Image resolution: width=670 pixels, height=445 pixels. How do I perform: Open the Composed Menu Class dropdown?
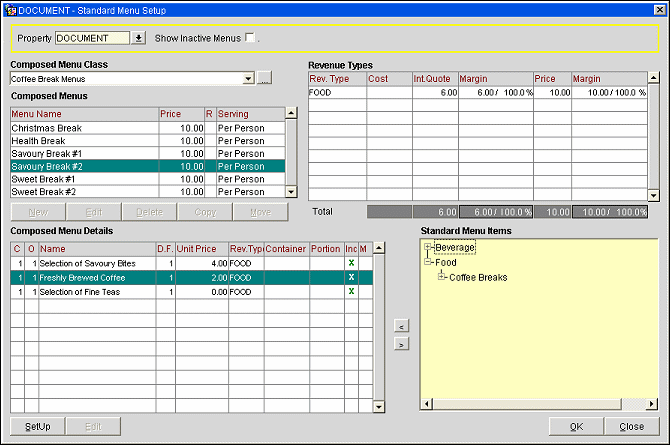click(248, 78)
